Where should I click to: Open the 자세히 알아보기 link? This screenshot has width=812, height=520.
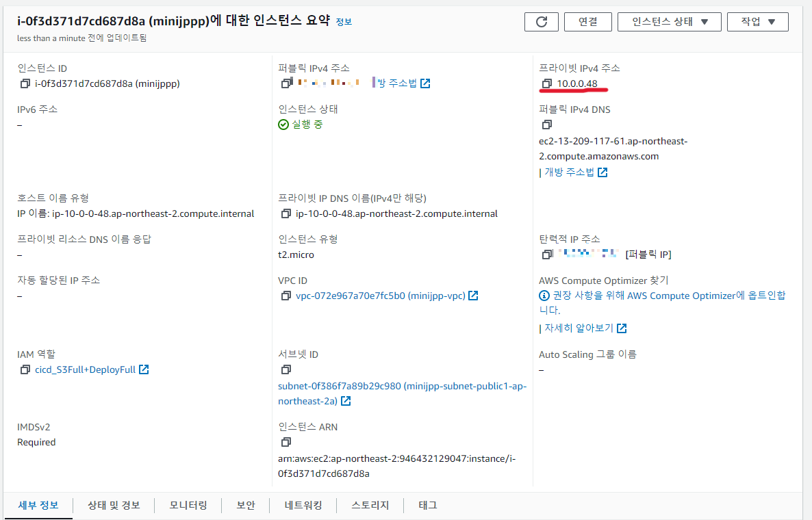click(x=585, y=328)
